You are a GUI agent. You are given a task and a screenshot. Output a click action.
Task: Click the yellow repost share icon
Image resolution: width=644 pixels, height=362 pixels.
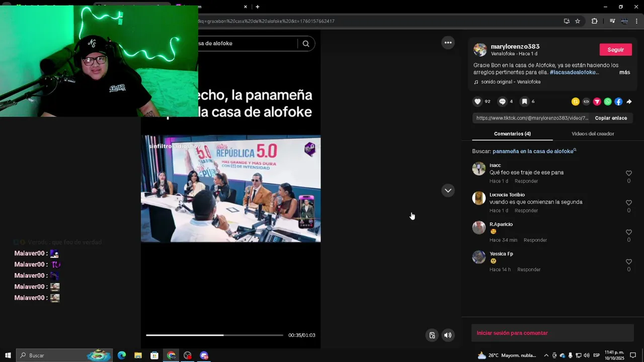(576, 102)
